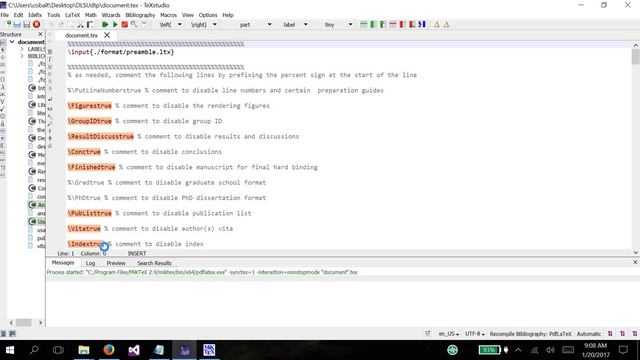
Task: Open the Bibliography menu
Action: pos(140,15)
